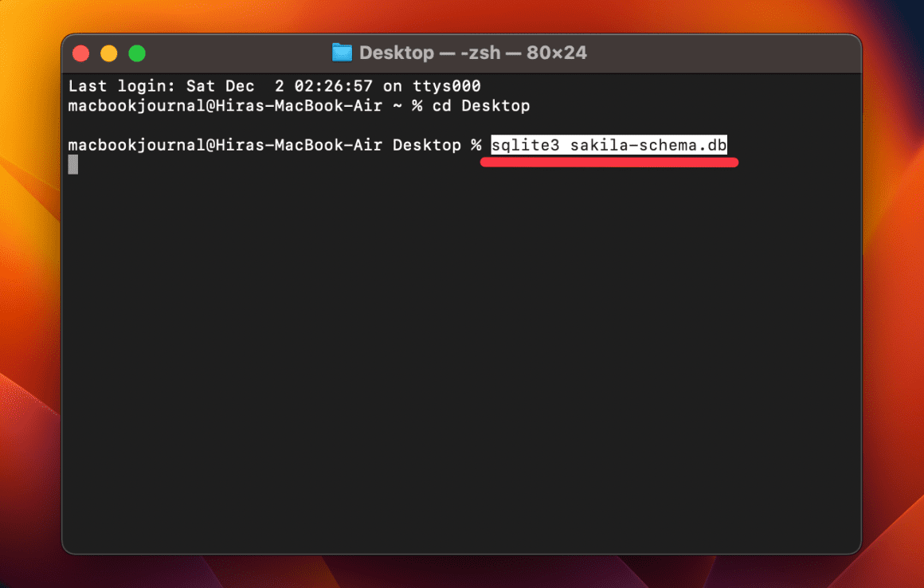Click the red underline beneath the command
Viewport: 924px width, 588px height.
(609, 162)
